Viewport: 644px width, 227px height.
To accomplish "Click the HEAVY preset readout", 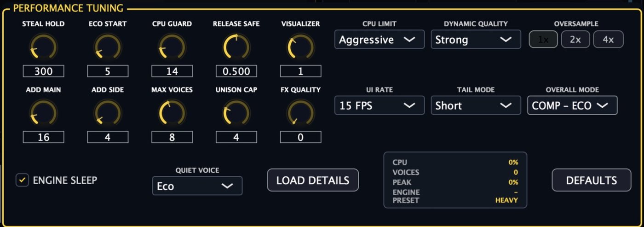I will 506,200.
